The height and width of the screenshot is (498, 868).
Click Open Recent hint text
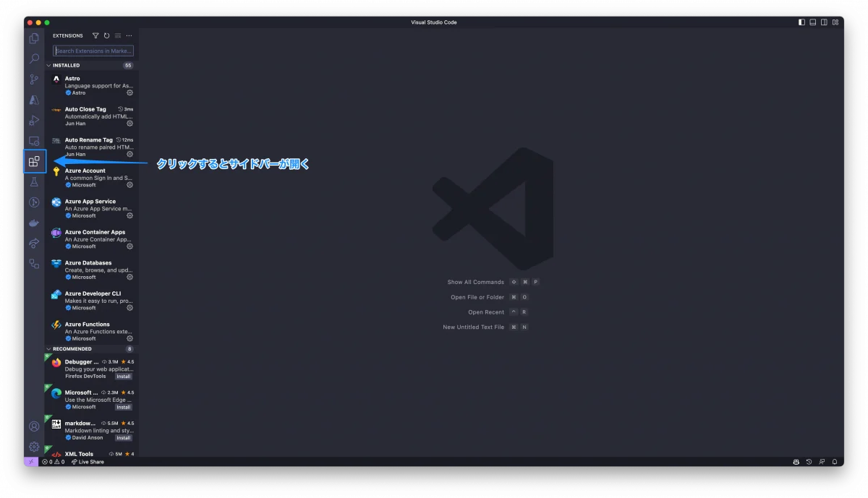point(486,312)
